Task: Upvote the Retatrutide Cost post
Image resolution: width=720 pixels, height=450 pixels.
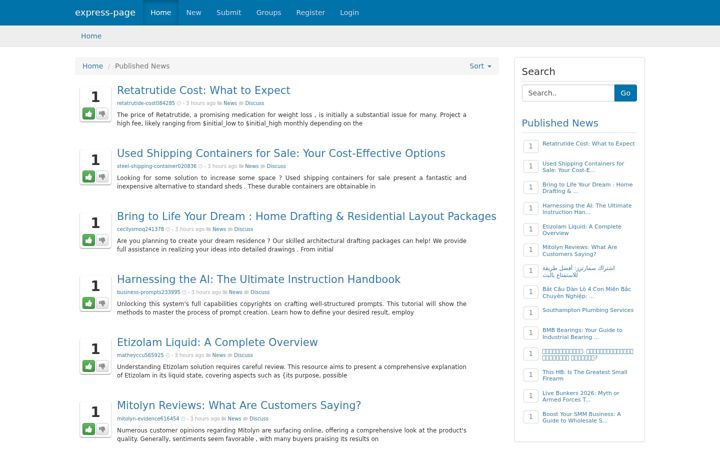Action: click(89, 113)
